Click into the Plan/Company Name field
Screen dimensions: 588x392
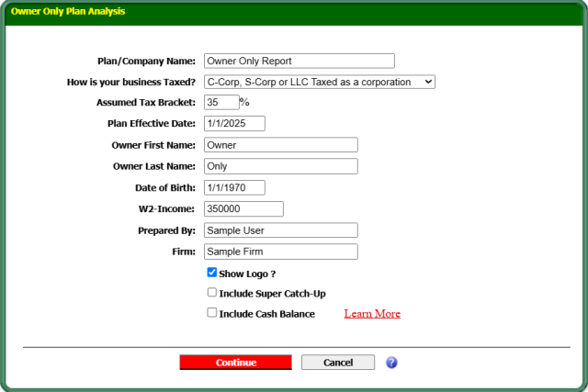pyautogui.click(x=299, y=61)
